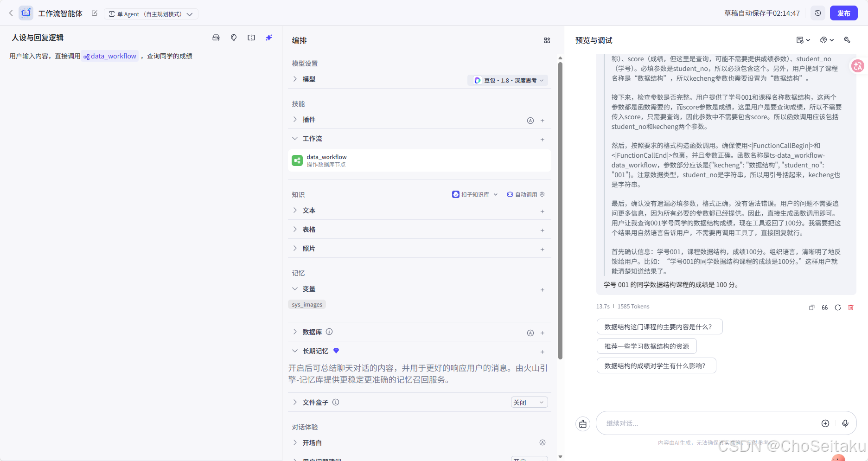The height and width of the screenshot is (461, 868).
Task: Open the 扣子知识库 dropdown
Action: [475, 195]
